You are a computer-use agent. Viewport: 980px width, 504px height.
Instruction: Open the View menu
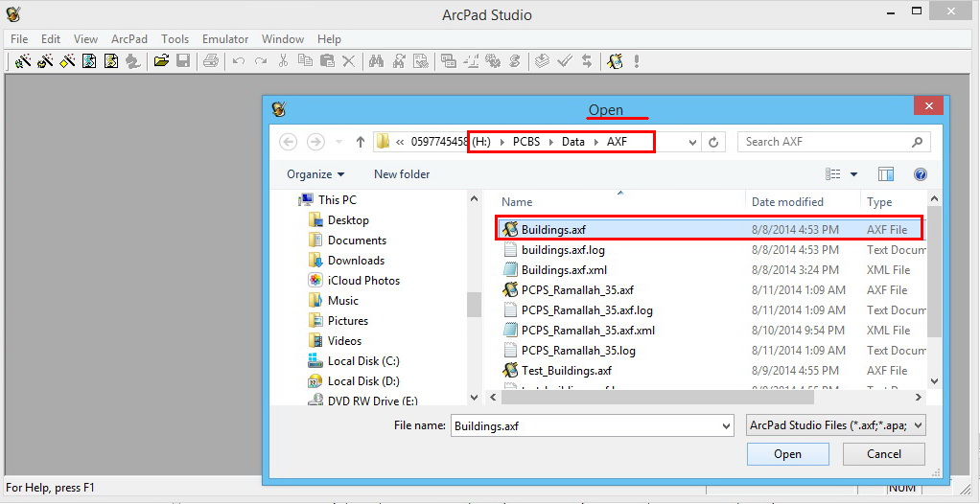point(85,38)
